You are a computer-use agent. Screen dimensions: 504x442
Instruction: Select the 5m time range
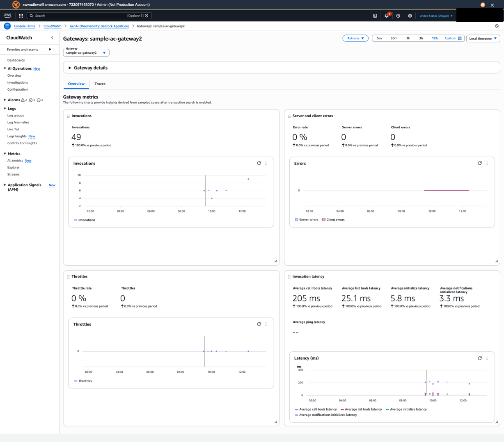click(379, 38)
